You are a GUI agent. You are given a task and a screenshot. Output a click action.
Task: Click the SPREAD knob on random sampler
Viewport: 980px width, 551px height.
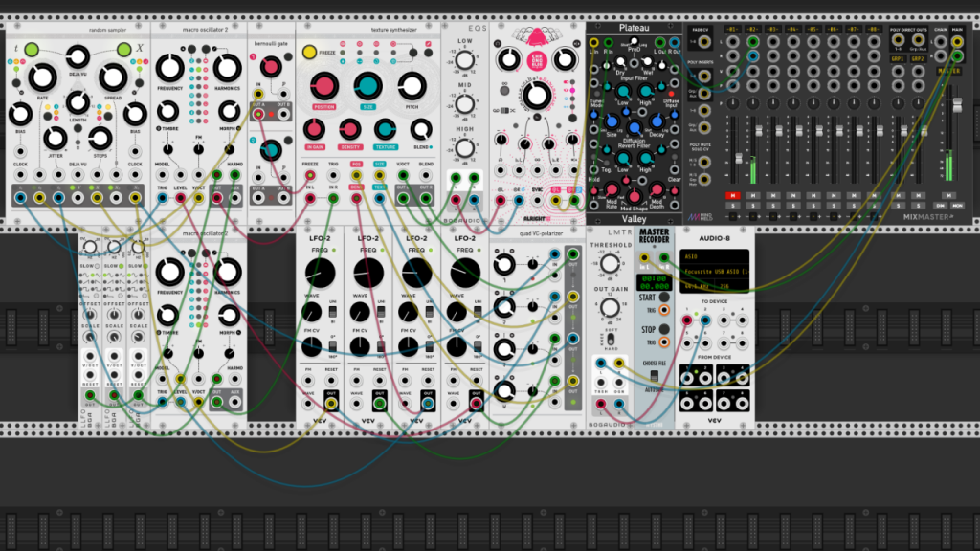tap(113, 78)
